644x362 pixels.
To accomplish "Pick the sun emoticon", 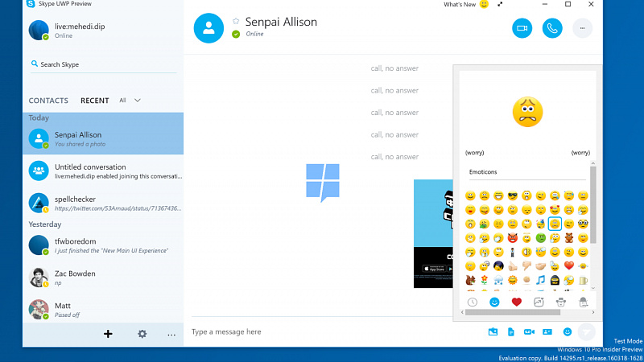I will pos(513,280).
